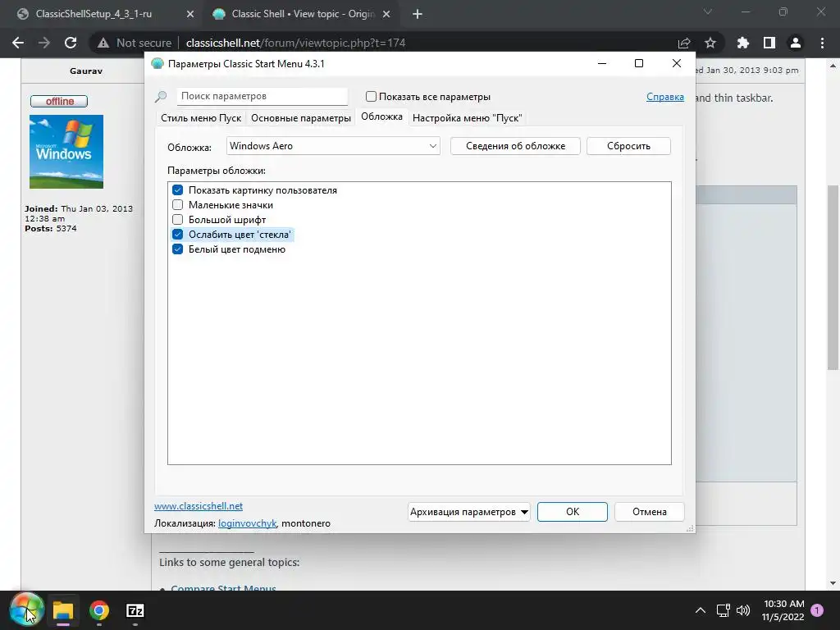The image size is (840, 630).
Task: Open www.classicshell.net link
Action: (199, 505)
